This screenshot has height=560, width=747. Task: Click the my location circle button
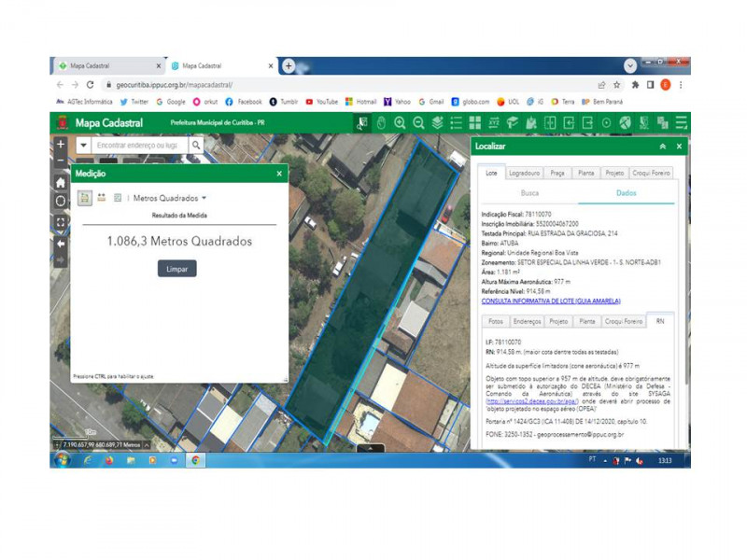61,201
